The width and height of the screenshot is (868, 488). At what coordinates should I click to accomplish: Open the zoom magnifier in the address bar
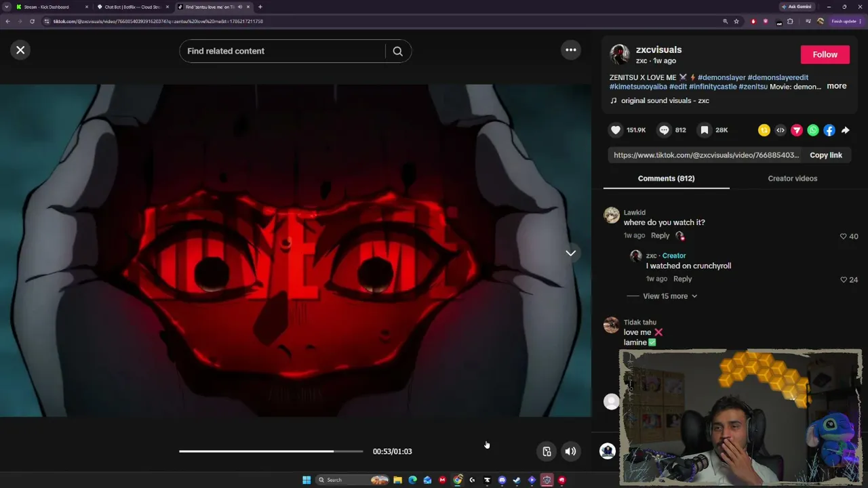726,21
